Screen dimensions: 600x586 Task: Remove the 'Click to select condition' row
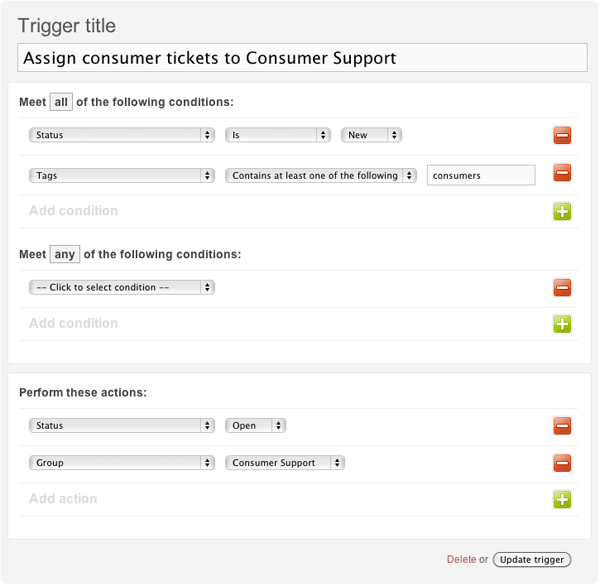click(562, 288)
